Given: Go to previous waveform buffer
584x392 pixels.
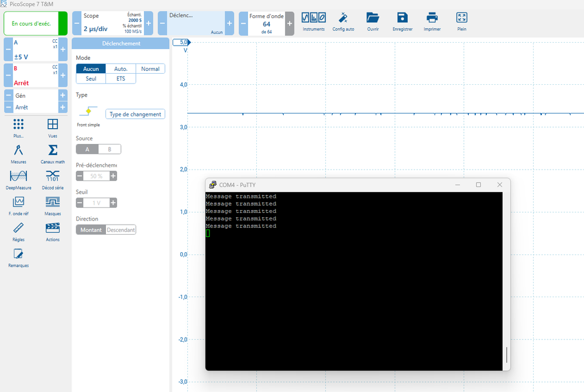Looking at the screenshot, I should tap(244, 23).
